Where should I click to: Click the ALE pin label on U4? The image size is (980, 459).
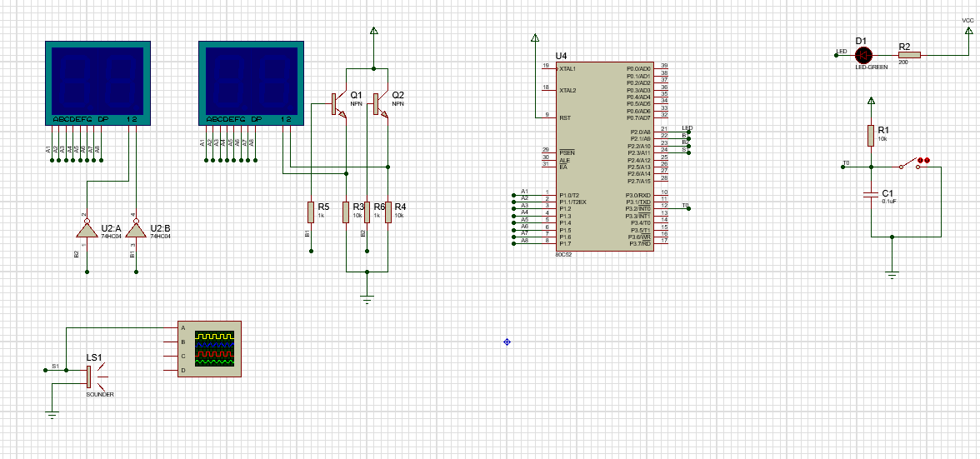click(564, 160)
